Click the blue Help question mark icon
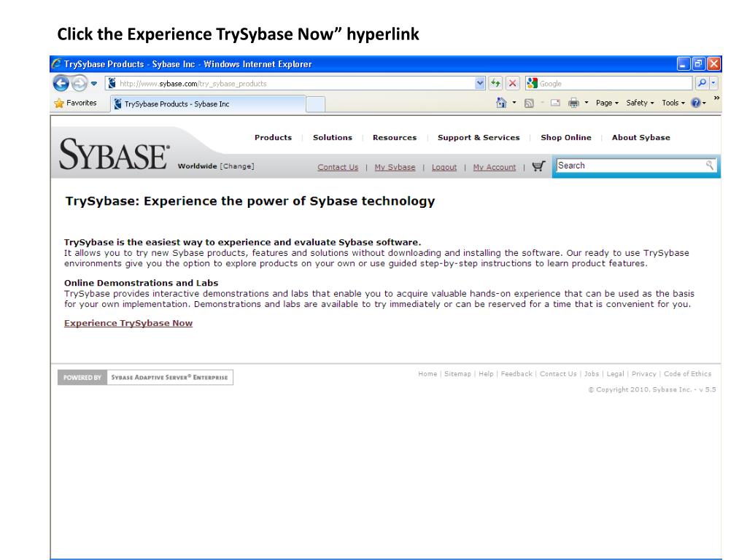 point(695,103)
